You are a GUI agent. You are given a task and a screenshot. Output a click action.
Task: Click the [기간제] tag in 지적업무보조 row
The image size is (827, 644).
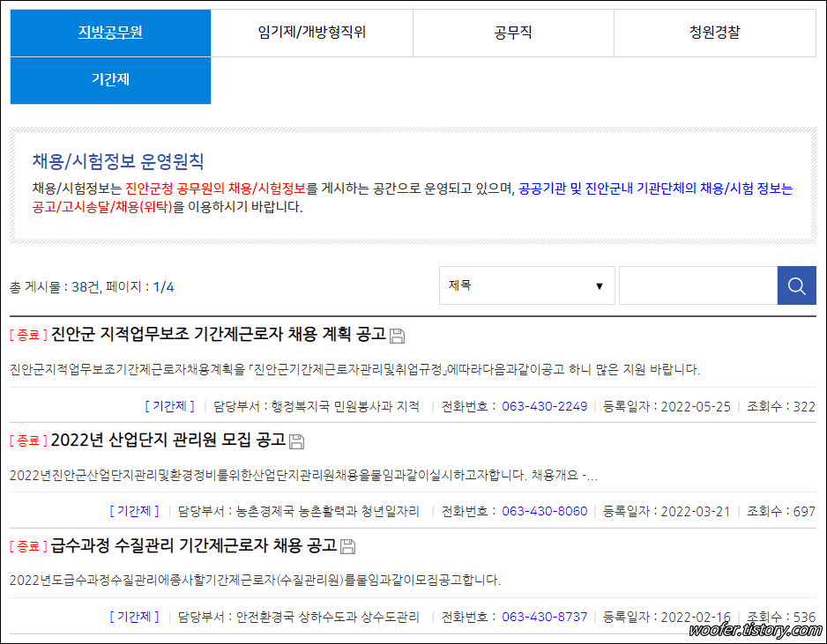coord(169,406)
